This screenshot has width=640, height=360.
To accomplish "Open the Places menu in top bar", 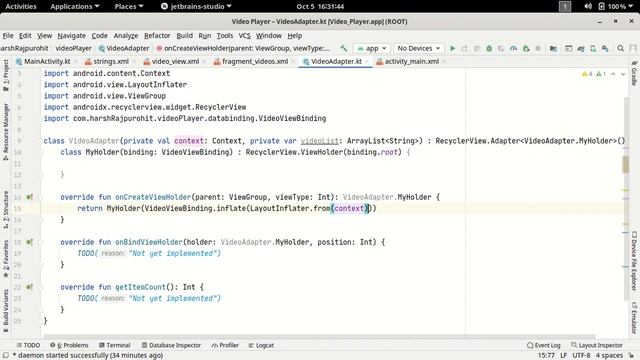I will (129, 6).
